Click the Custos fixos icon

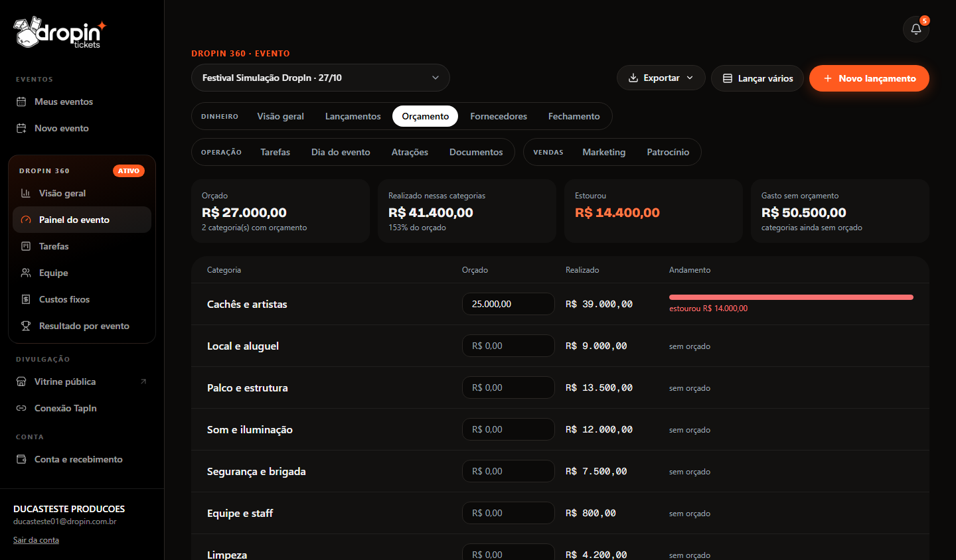(x=26, y=299)
